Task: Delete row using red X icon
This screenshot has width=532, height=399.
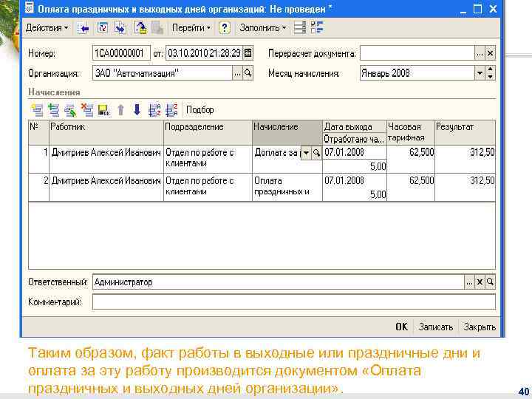Action: (x=87, y=110)
